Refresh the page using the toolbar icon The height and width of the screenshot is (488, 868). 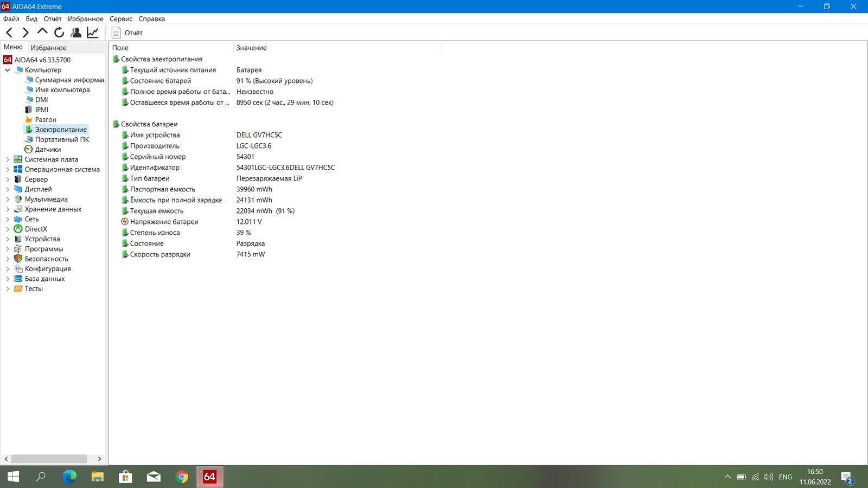click(x=59, y=33)
